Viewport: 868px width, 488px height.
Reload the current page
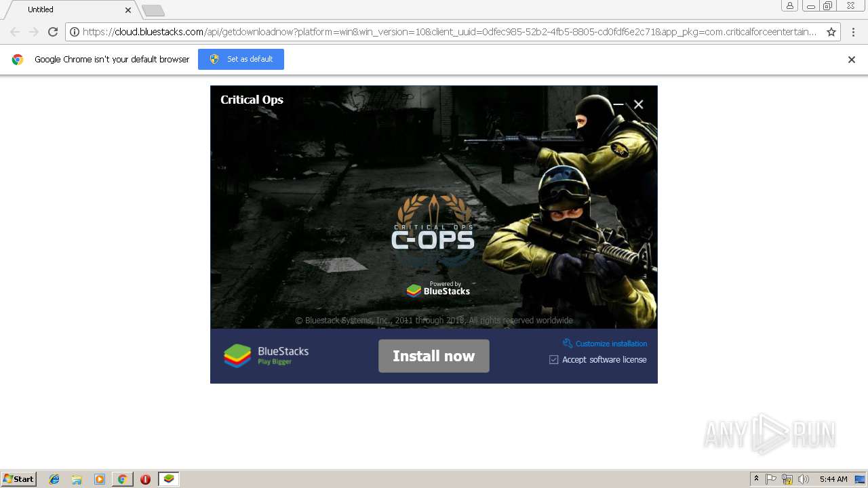(x=53, y=32)
